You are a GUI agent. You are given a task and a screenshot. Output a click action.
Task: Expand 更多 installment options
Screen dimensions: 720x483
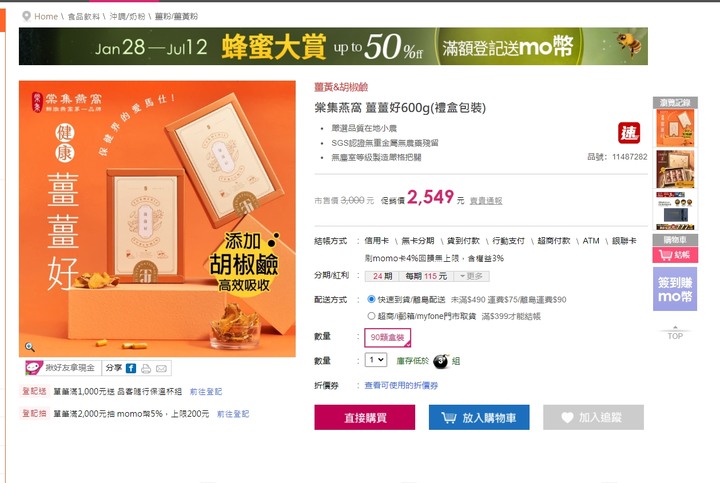(471, 276)
